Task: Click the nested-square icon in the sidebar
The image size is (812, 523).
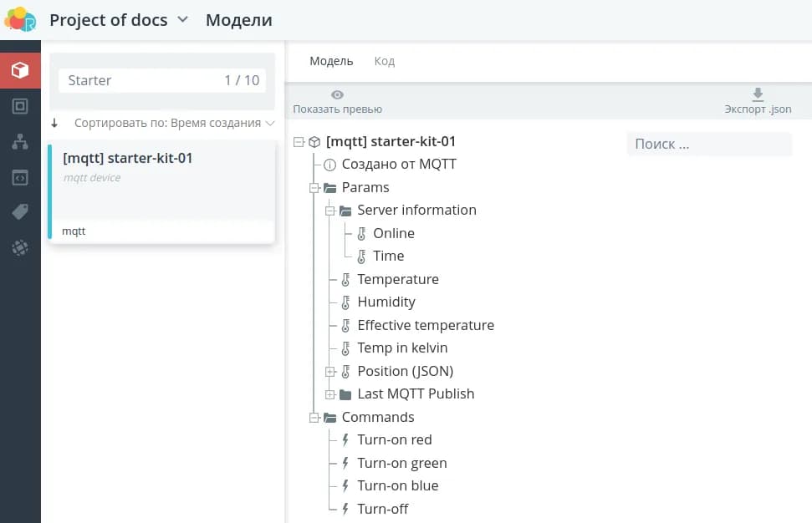Action: (20, 106)
